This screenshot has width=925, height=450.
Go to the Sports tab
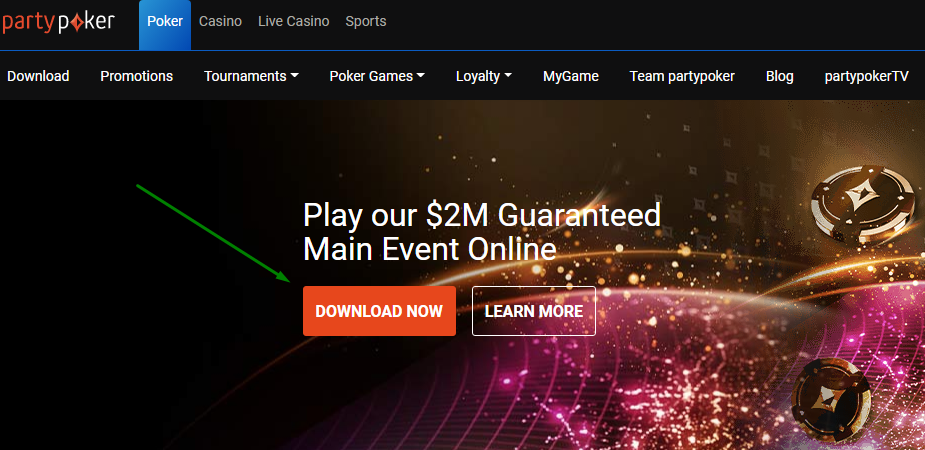click(366, 22)
